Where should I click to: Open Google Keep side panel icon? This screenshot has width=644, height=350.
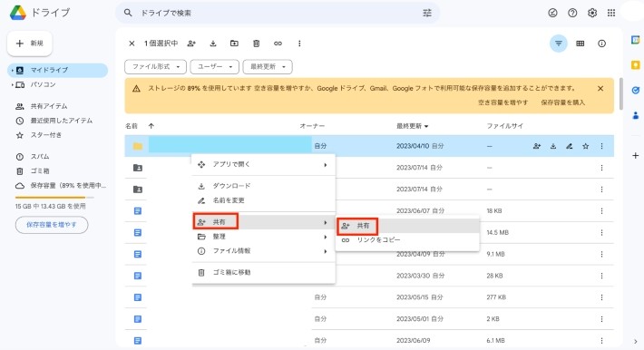click(x=635, y=65)
